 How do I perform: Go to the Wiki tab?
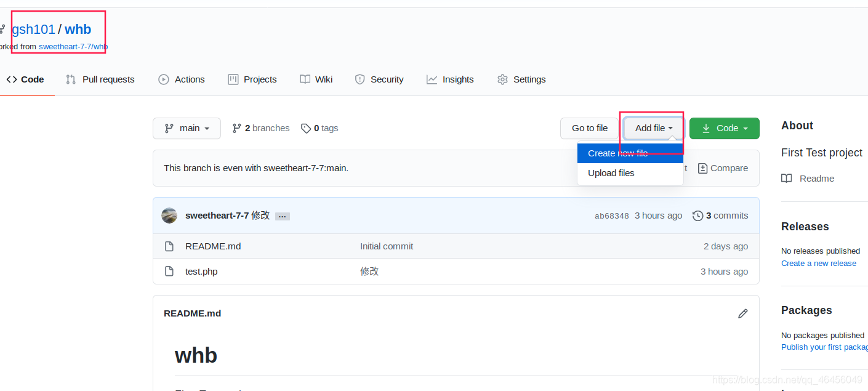pyautogui.click(x=316, y=79)
